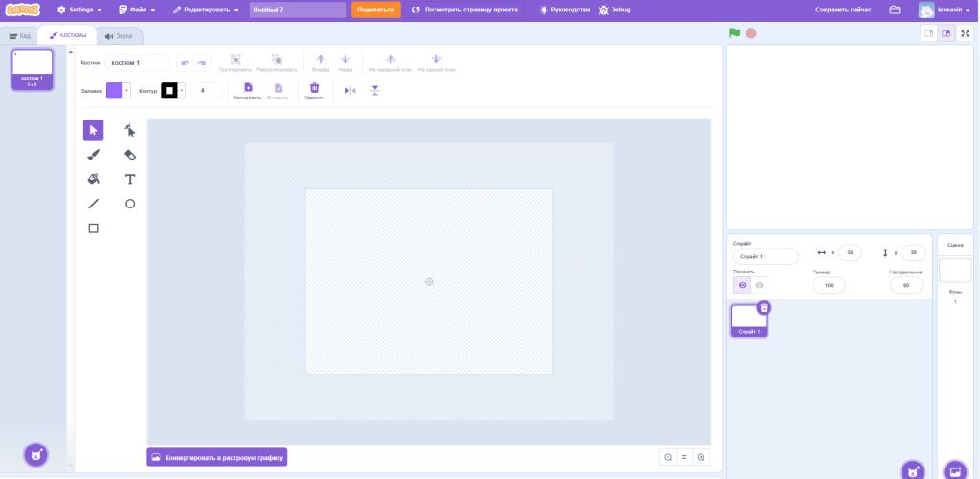
Task: Show the sprite with the eye toggle
Action: pyautogui.click(x=742, y=286)
